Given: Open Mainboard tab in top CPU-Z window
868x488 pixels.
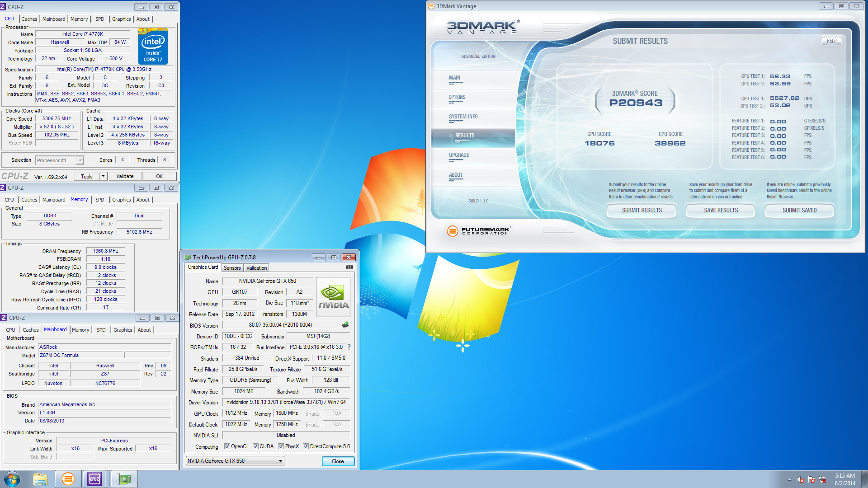Looking at the screenshot, I should [54, 19].
